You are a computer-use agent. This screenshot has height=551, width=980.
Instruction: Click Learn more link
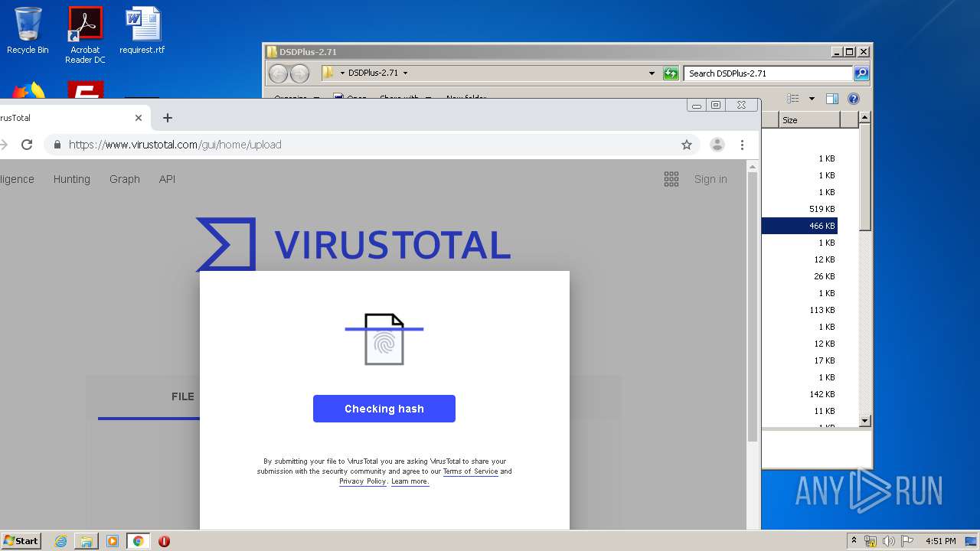click(410, 481)
